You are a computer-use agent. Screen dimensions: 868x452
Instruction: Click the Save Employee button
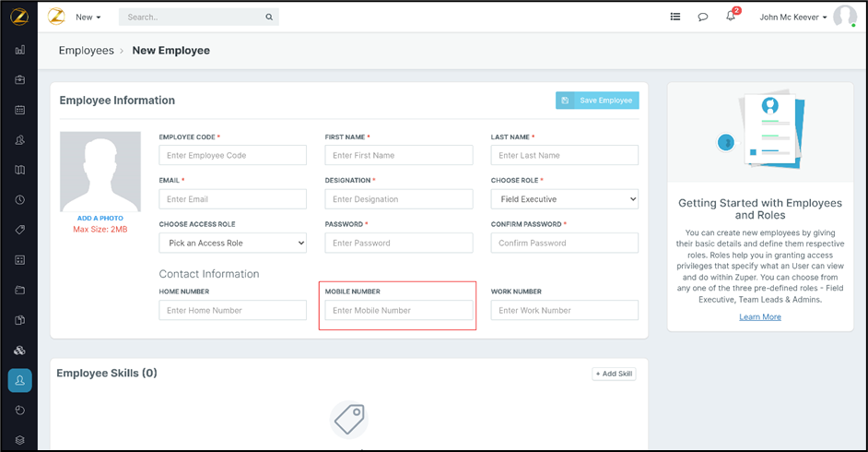point(597,100)
